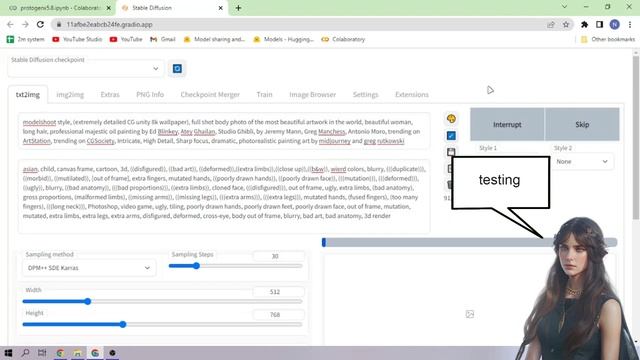Open dark circular app on taskbar
The width and height of the screenshot is (640, 360).
pyautogui.click(x=113, y=353)
